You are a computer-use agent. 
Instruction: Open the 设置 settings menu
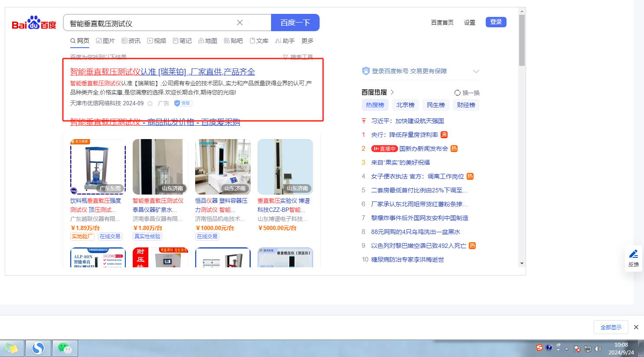tap(470, 23)
